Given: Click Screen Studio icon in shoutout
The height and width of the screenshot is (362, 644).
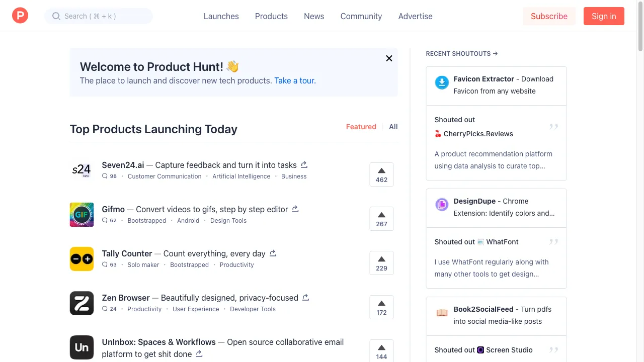Looking at the screenshot, I should (480, 350).
